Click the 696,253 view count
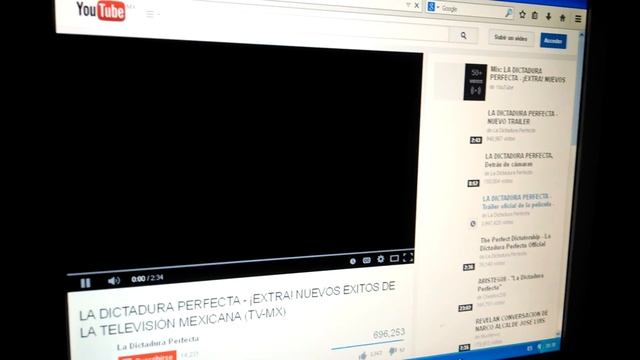640x360 pixels. click(389, 334)
